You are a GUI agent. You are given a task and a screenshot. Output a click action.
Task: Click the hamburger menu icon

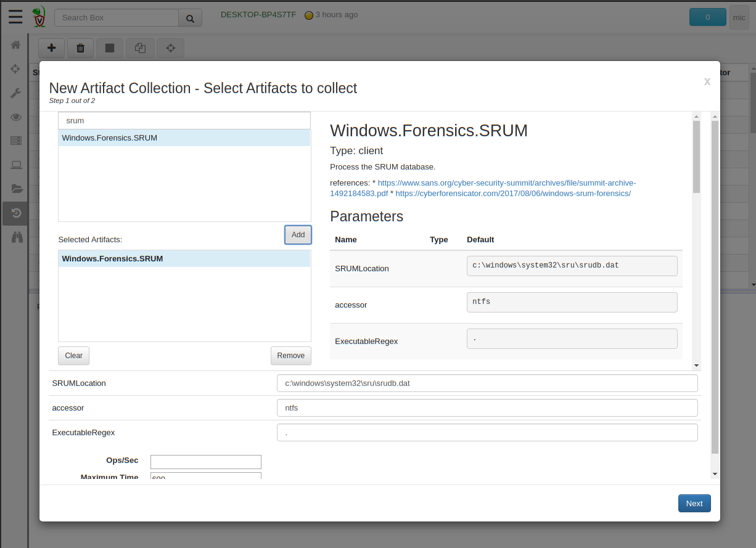click(15, 17)
